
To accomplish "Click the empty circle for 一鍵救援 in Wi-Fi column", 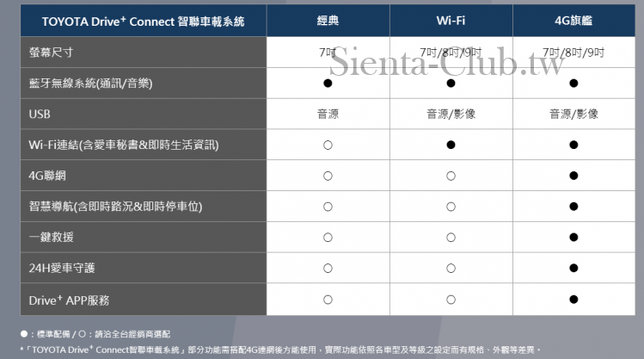I will pos(451,238).
